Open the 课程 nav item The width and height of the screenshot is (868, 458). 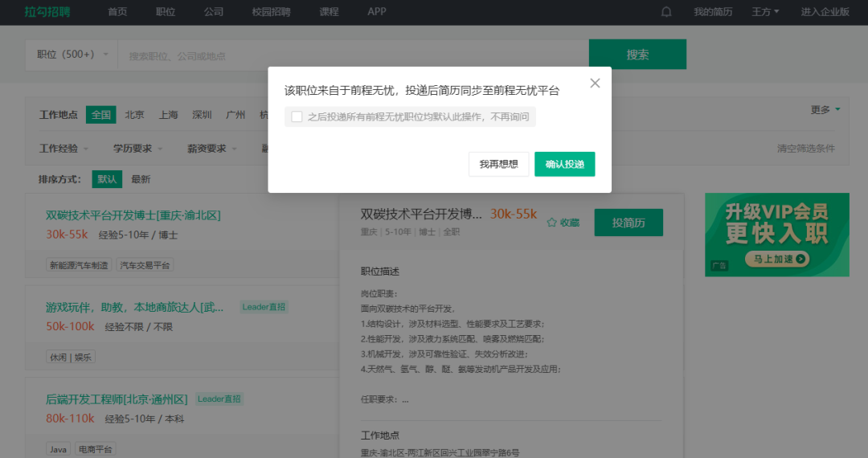click(329, 11)
